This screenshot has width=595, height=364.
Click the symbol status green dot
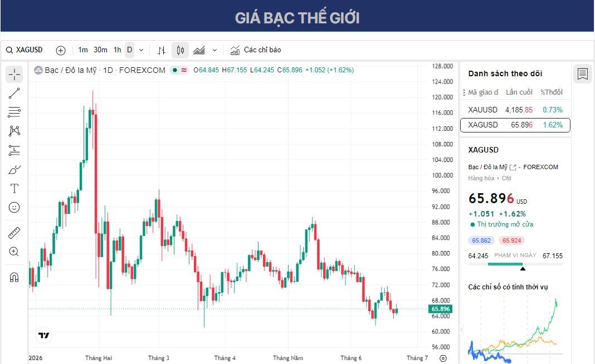coord(174,70)
